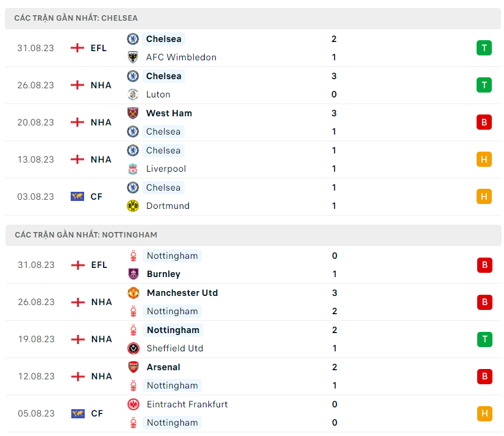Viewport: 504px width, 436px height.
Task: Click the CF flag icon on 03.08.23 row
Action: pos(77,197)
